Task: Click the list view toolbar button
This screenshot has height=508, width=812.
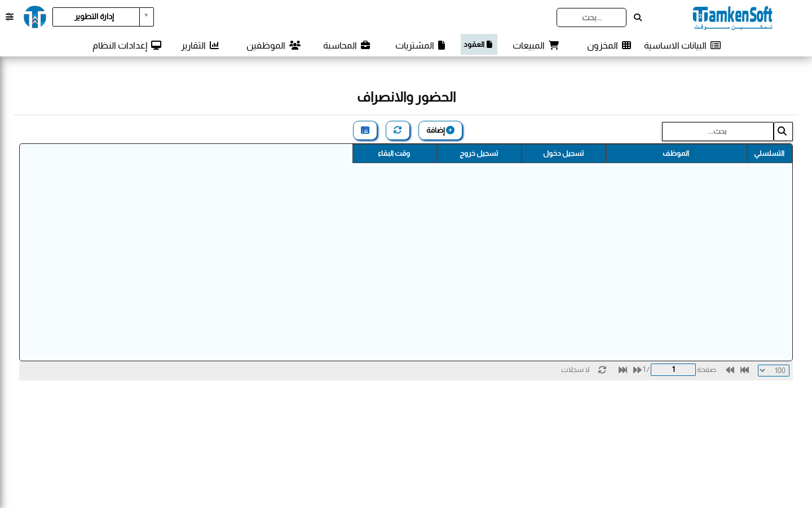Action: 365,130
